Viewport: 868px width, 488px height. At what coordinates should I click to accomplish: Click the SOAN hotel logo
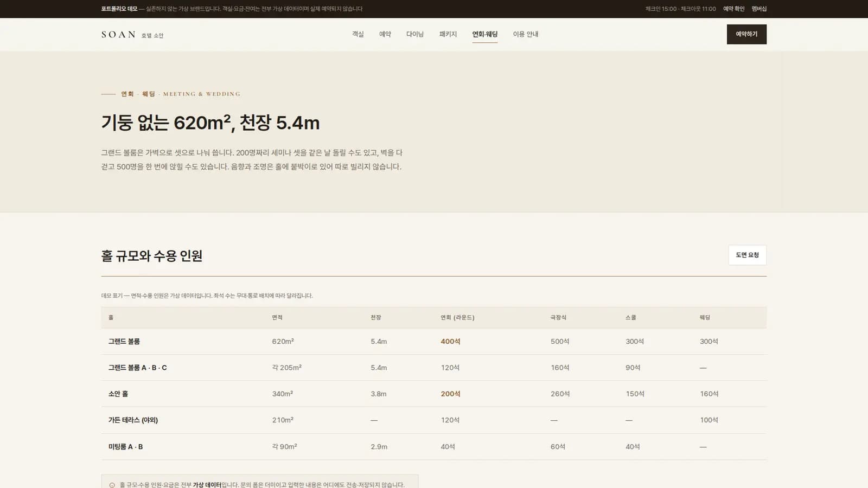(x=132, y=35)
